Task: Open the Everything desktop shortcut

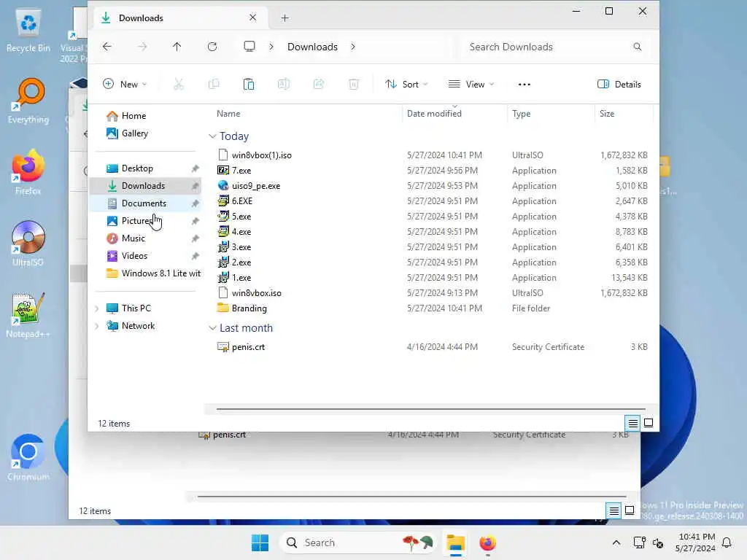Action: [28, 101]
